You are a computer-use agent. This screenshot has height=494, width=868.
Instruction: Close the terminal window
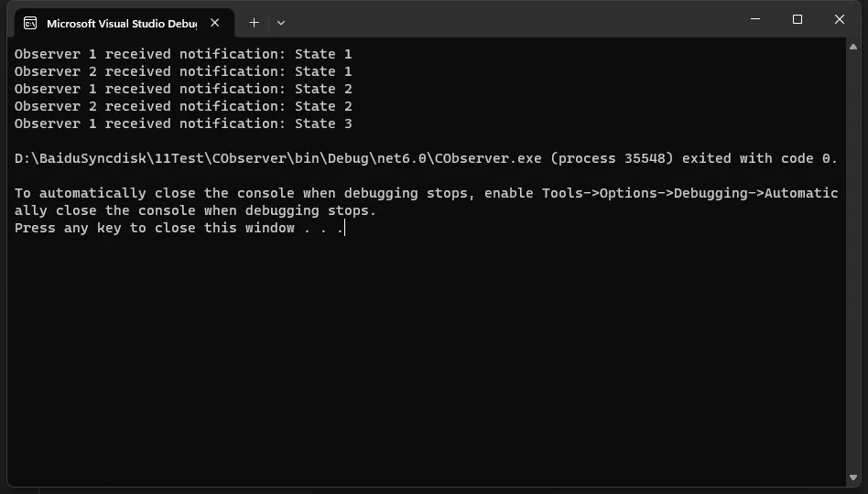click(x=840, y=19)
